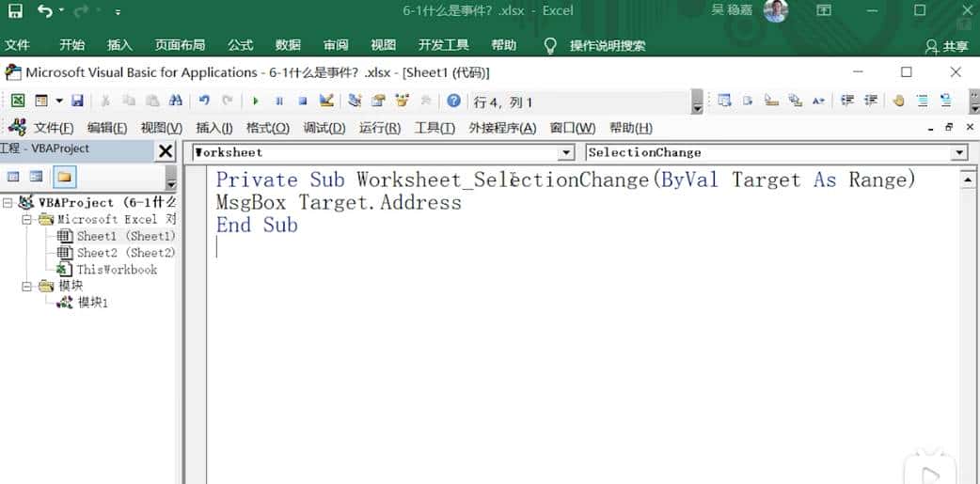Open the 窗口(W) menu

pyautogui.click(x=573, y=128)
